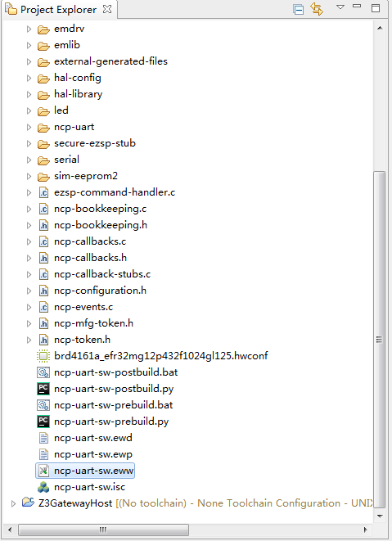The width and height of the screenshot is (392, 541).
Task: Select the ncp-events.c file name
Action: [x=83, y=307]
